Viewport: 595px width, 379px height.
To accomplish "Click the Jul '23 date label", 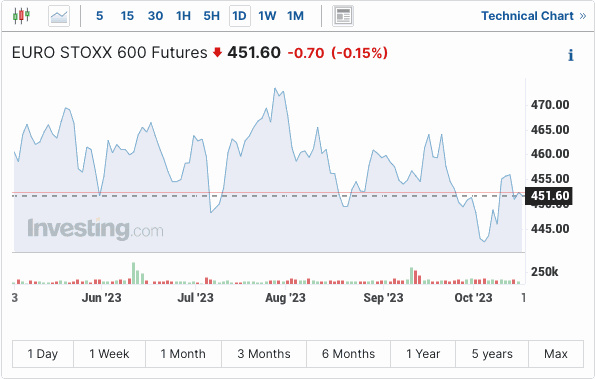I will coord(195,297).
